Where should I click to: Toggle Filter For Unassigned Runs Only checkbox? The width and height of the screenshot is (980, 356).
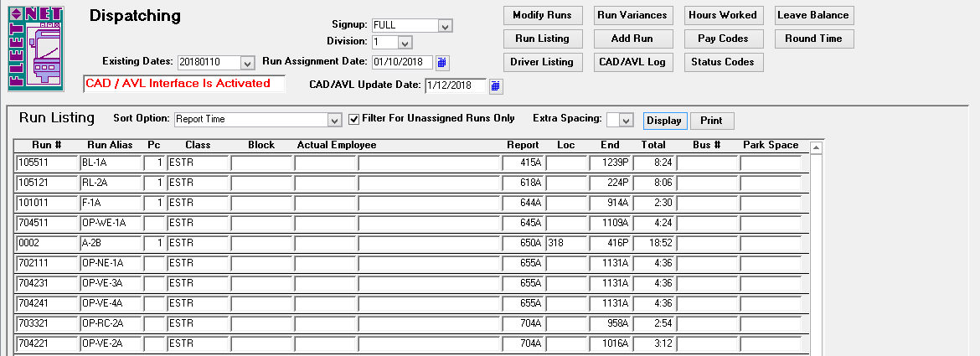[x=353, y=119]
